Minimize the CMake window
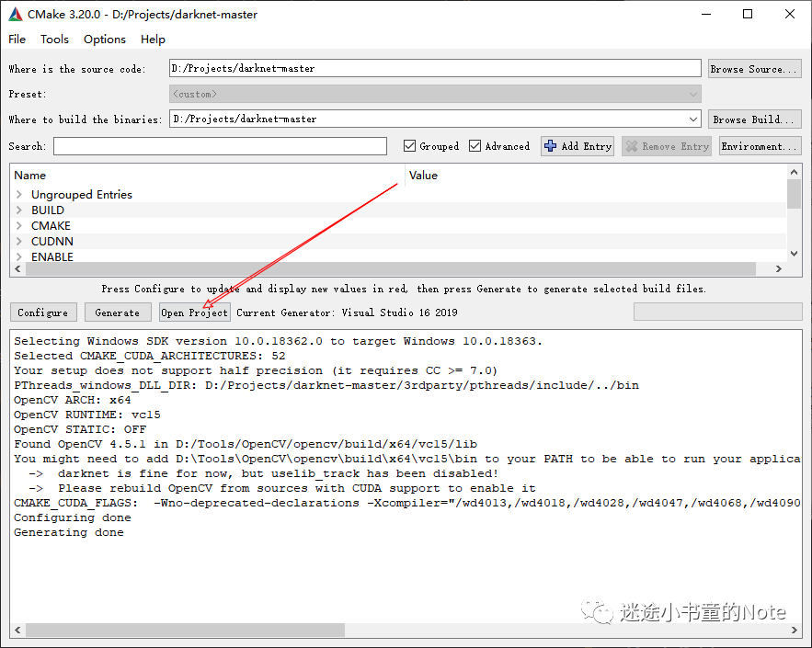This screenshot has height=648, width=812. (706, 14)
